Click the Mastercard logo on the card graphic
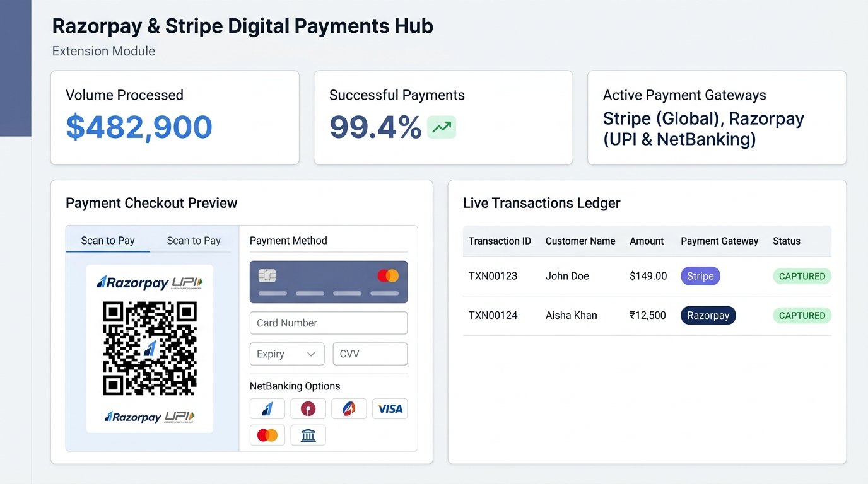This screenshot has height=484, width=868. pyautogui.click(x=388, y=275)
